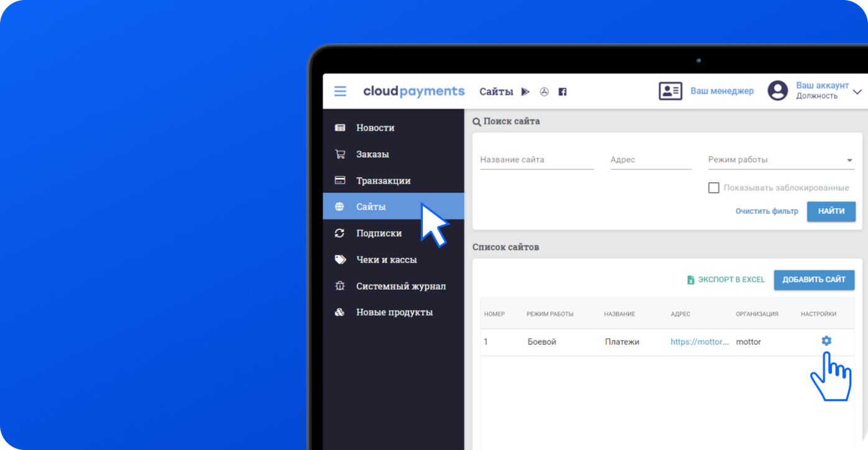Click the Facebook icon in header
This screenshot has height=450, width=868.
[562, 92]
